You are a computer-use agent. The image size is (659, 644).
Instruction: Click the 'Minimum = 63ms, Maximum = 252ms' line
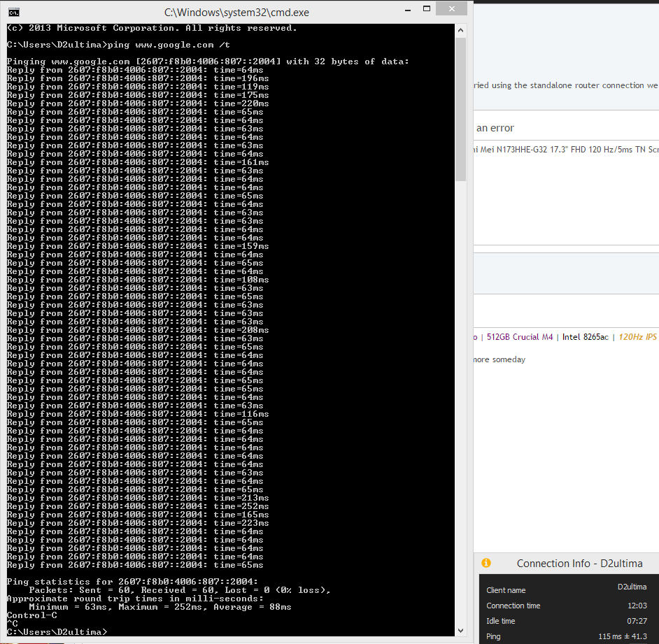point(160,607)
